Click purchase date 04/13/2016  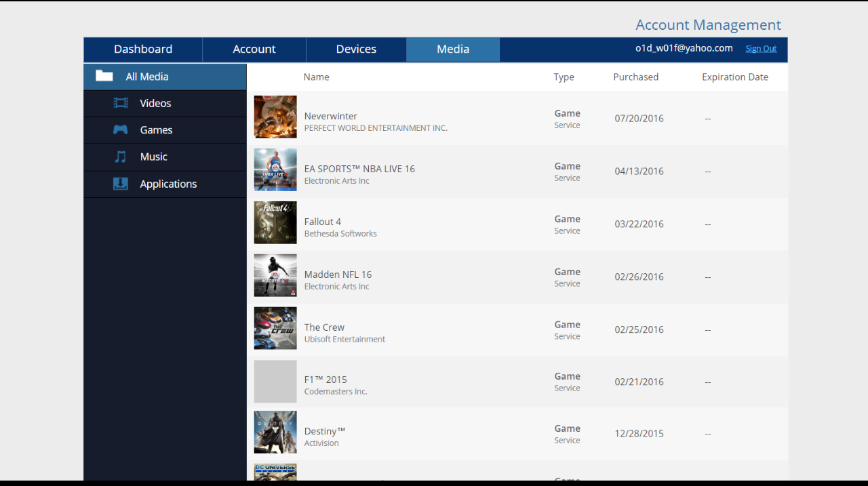(x=639, y=171)
